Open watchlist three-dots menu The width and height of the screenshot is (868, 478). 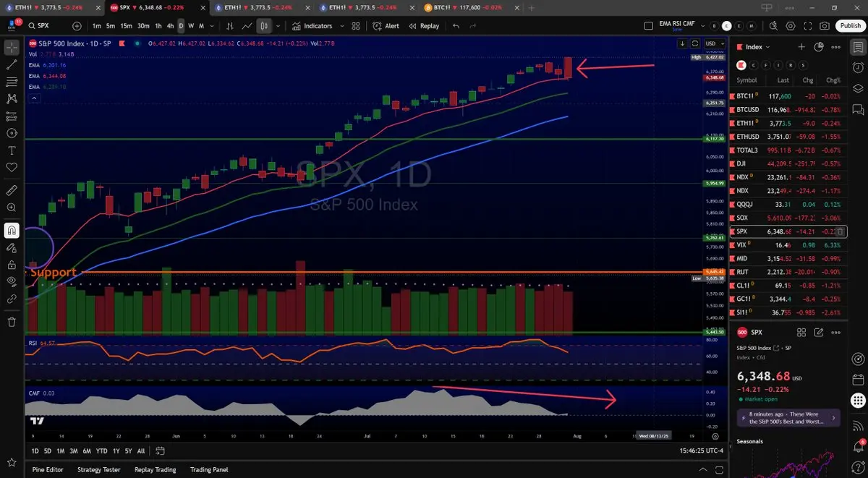pos(836,47)
